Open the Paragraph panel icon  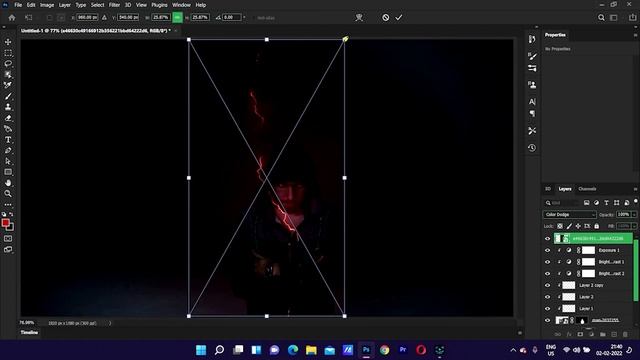coord(532,113)
